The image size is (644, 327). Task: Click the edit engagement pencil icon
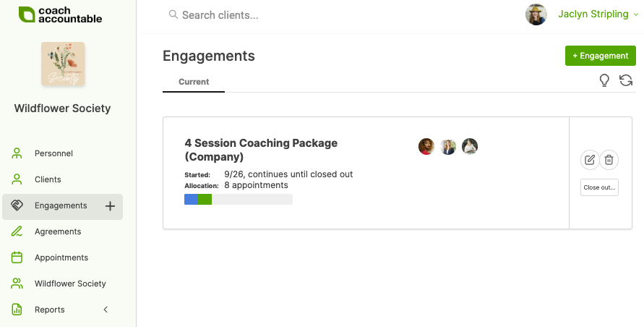click(x=590, y=160)
